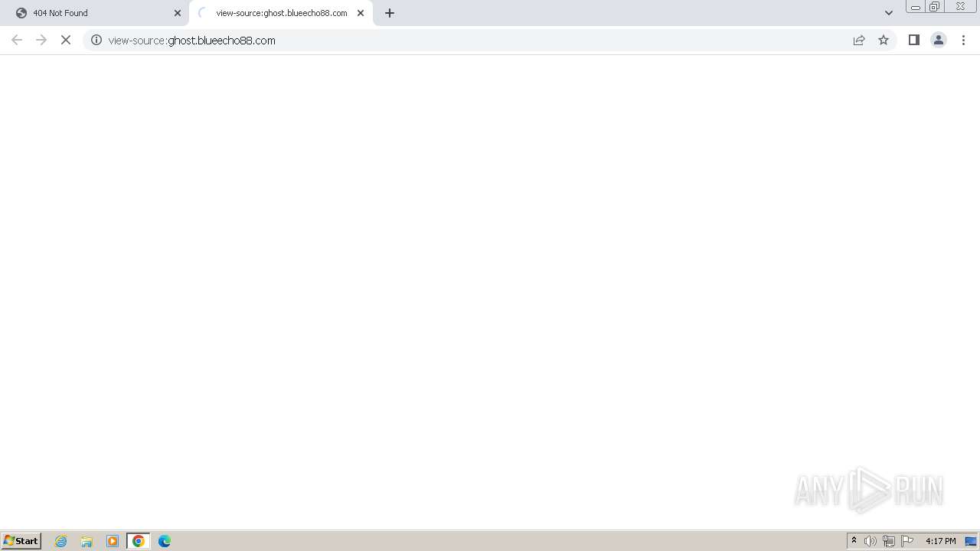Launch Microsoft Edge from taskbar
Viewport: 980px width, 551px height.
click(x=165, y=541)
